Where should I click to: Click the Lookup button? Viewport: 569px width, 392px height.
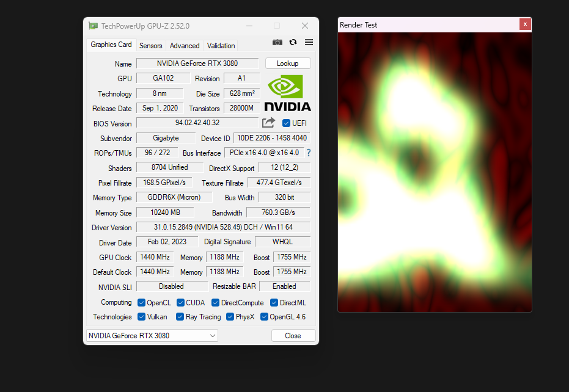tap(288, 64)
